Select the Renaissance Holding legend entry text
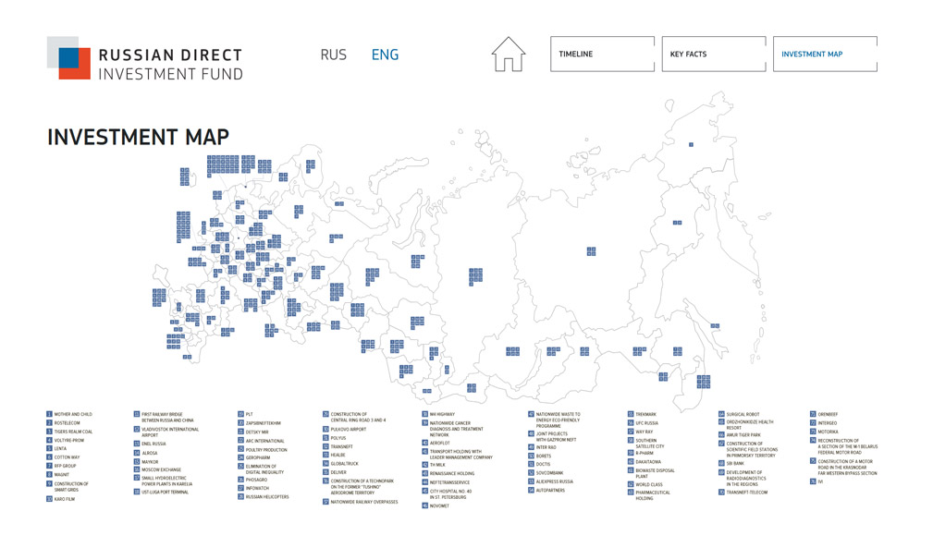 (452, 474)
